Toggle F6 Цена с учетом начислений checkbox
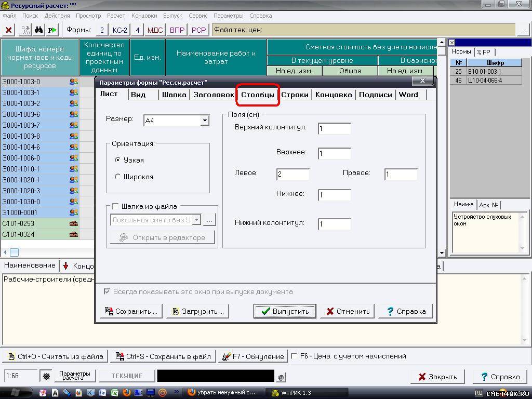Screen dimensions: 532x399 point(295,356)
